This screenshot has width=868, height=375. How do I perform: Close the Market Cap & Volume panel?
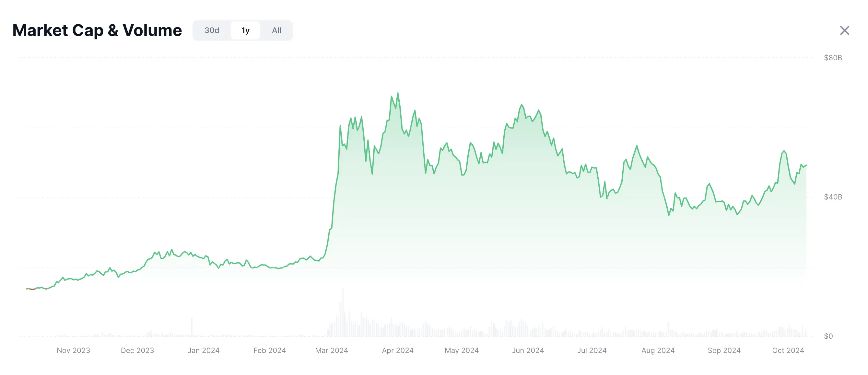(x=844, y=30)
